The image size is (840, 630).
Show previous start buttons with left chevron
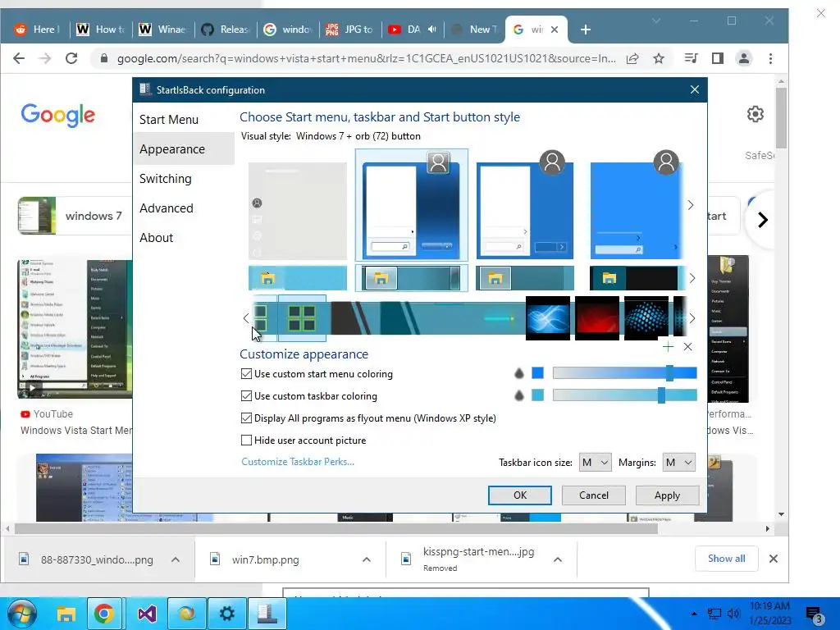point(246,318)
